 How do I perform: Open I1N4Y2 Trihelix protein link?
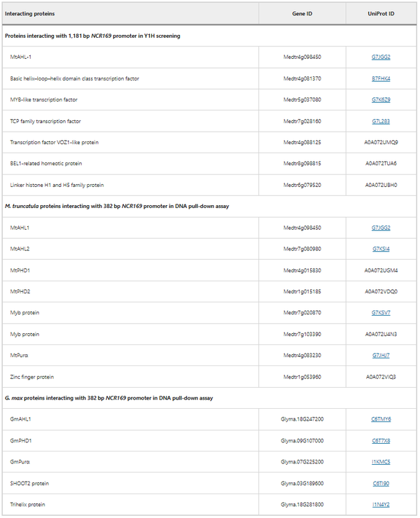[381, 505]
